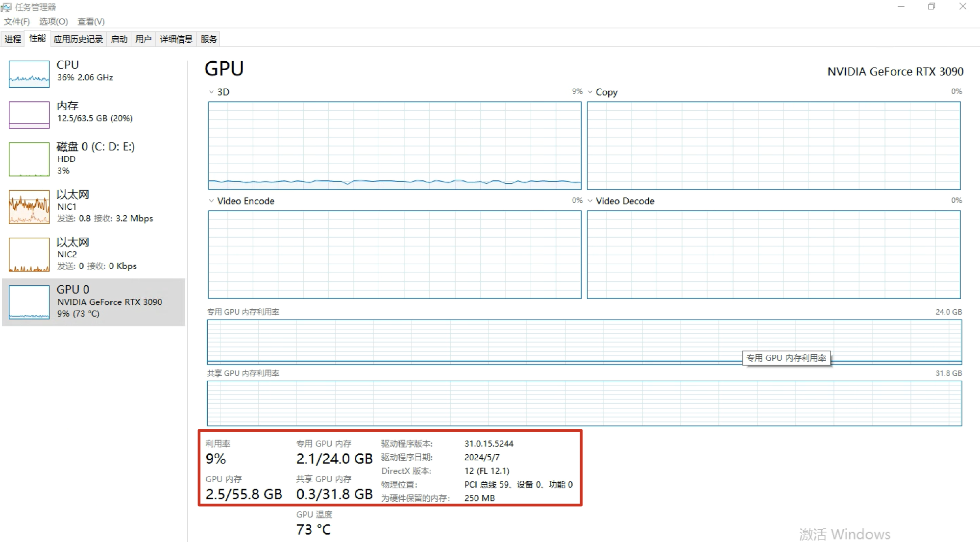Image resolution: width=980 pixels, height=542 pixels.
Task: Switch to the 服务 tab
Action: 208,39
